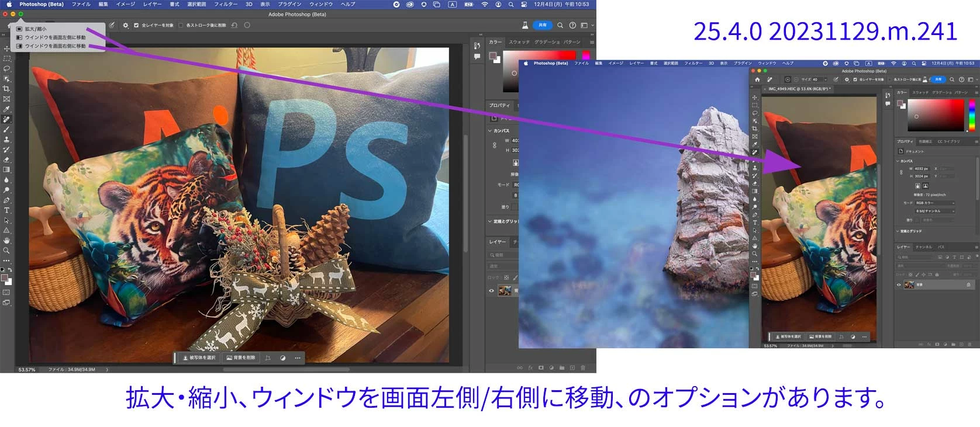Image resolution: width=980 pixels, height=427 pixels.
Task: Click trash icon in left Layers panel
Action: click(582, 368)
